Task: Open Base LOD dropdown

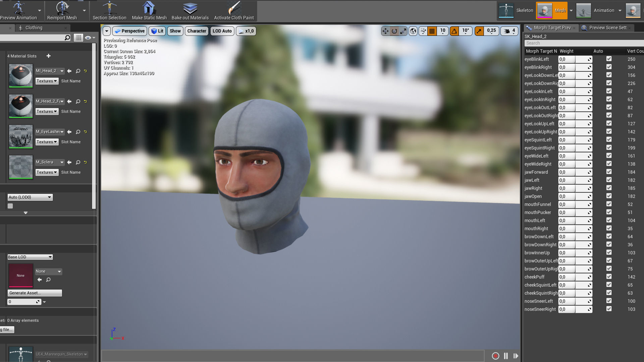Action: tap(30, 257)
